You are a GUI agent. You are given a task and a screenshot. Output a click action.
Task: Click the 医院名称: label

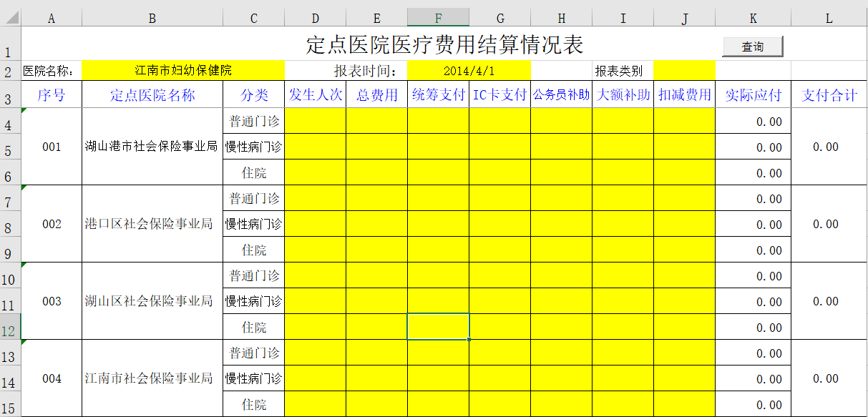coord(49,71)
